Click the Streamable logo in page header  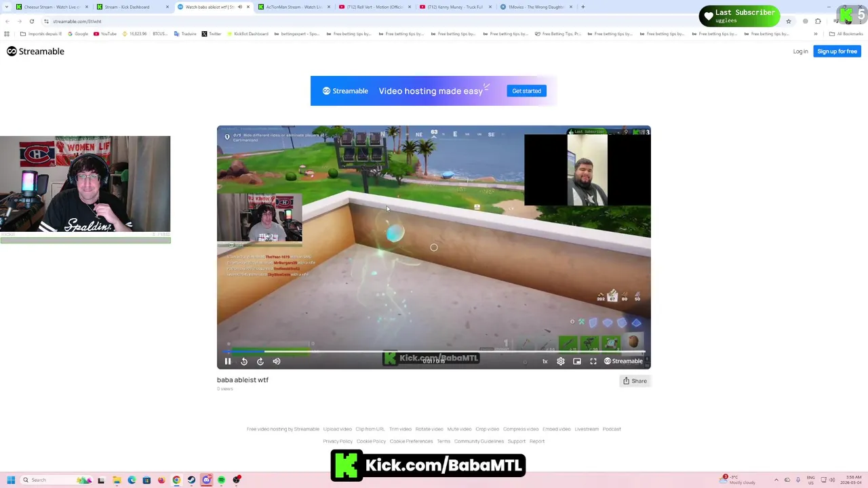coord(35,52)
